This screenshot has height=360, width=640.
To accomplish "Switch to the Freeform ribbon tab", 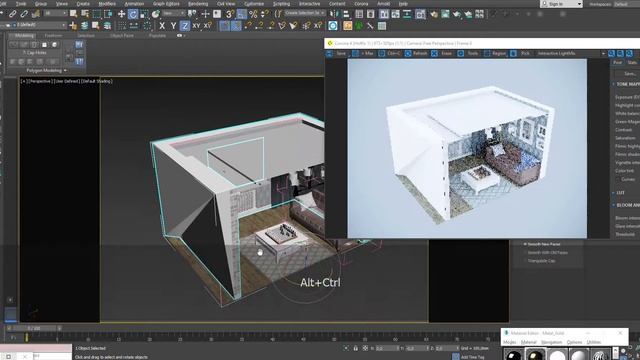I will click(53, 36).
